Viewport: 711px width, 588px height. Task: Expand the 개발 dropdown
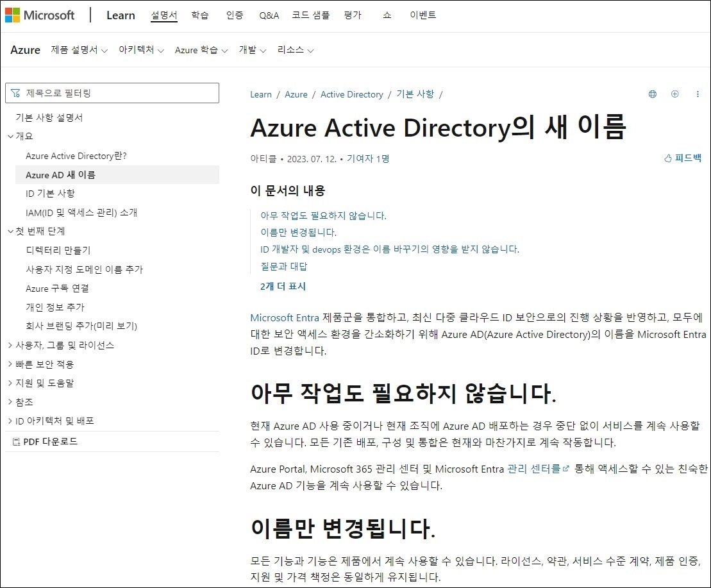click(252, 50)
